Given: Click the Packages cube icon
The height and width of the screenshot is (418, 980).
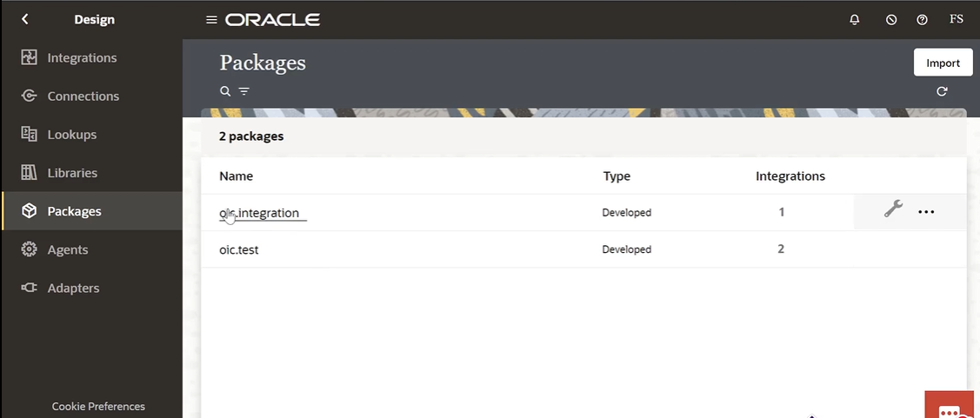Looking at the screenshot, I should [29, 210].
